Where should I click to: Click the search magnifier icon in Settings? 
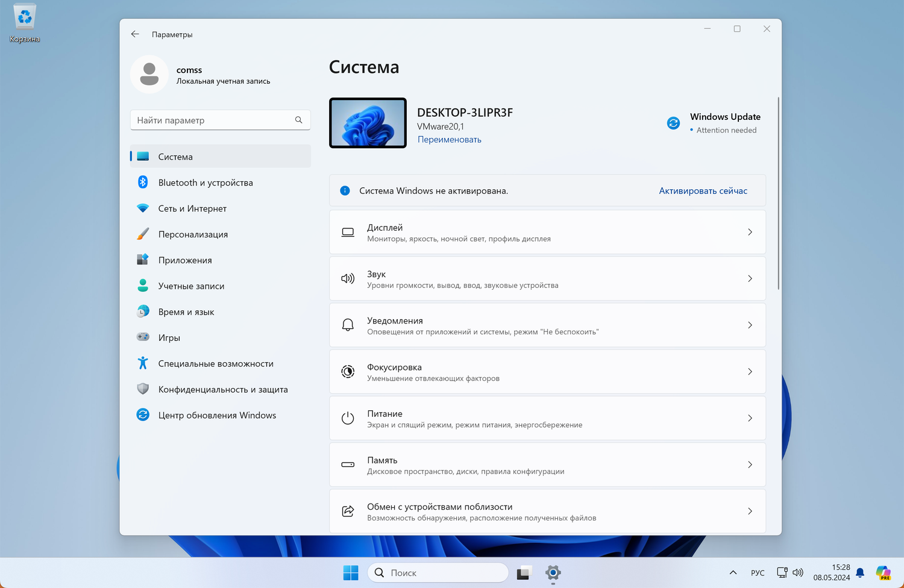pyautogui.click(x=298, y=120)
